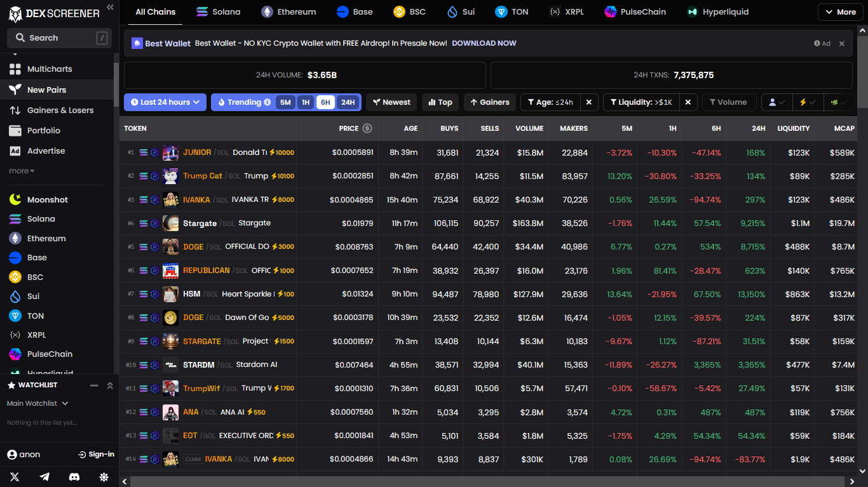Sort table by VOLUME column header

pyautogui.click(x=529, y=128)
